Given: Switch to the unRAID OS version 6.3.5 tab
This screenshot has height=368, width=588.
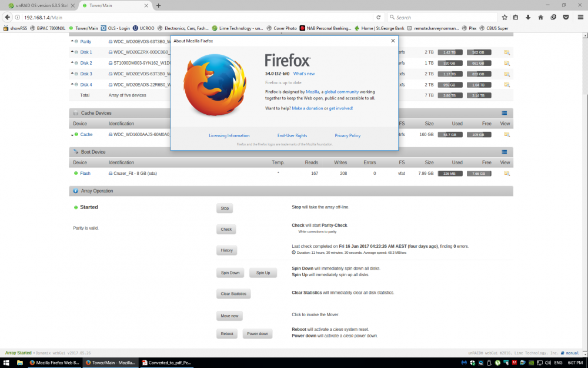Looking at the screenshot, I should click(41, 6).
